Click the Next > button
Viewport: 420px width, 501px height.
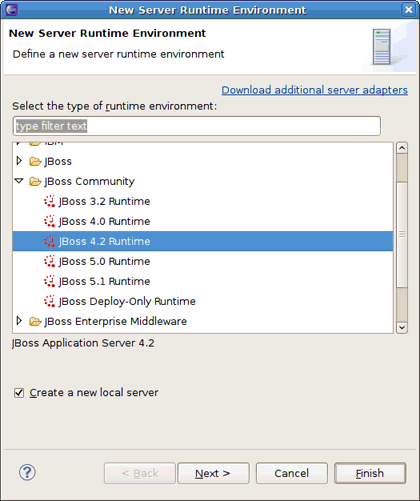213,473
